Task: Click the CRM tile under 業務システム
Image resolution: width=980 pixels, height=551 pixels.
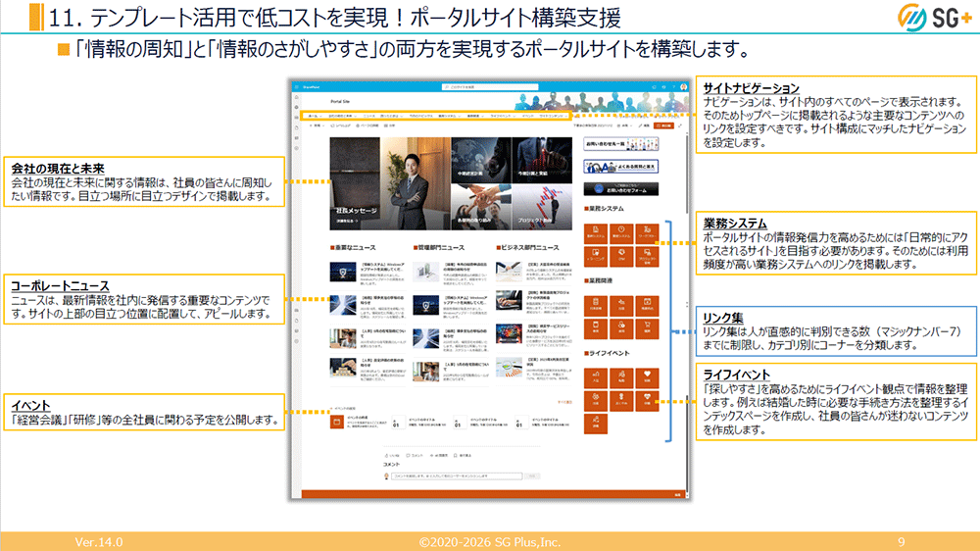Action: click(x=621, y=256)
